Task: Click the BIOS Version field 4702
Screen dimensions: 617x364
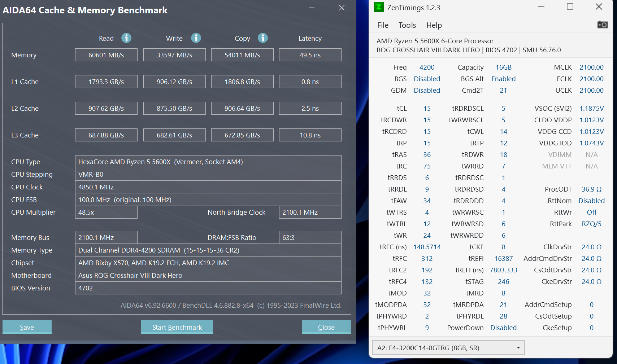Action: (208, 288)
